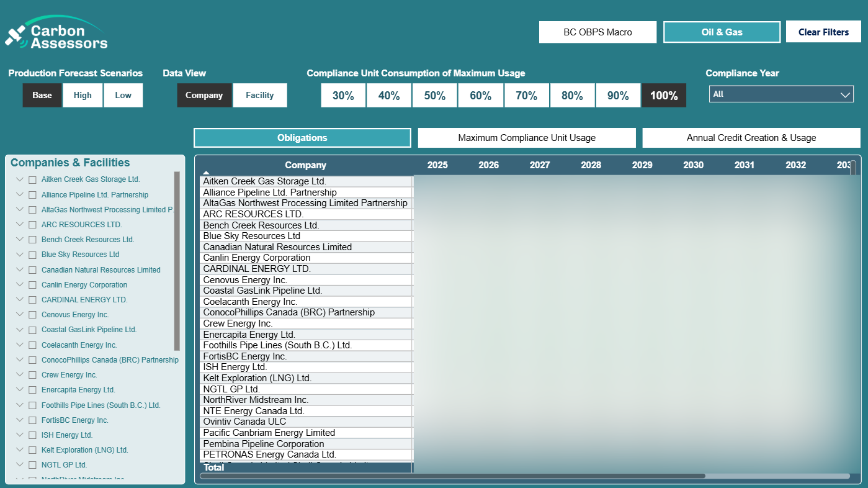
Task: Switch Data View to Facility
Action: (x=260, y=96)
